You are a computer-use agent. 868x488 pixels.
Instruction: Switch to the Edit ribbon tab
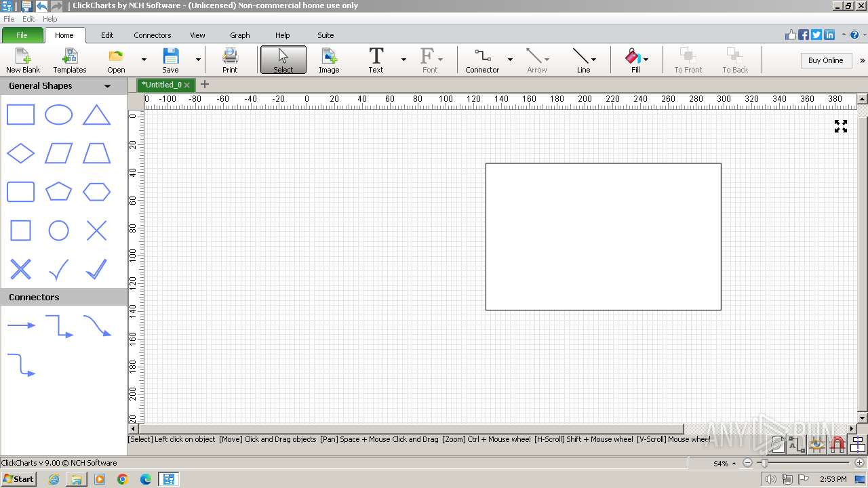point(107,35)
